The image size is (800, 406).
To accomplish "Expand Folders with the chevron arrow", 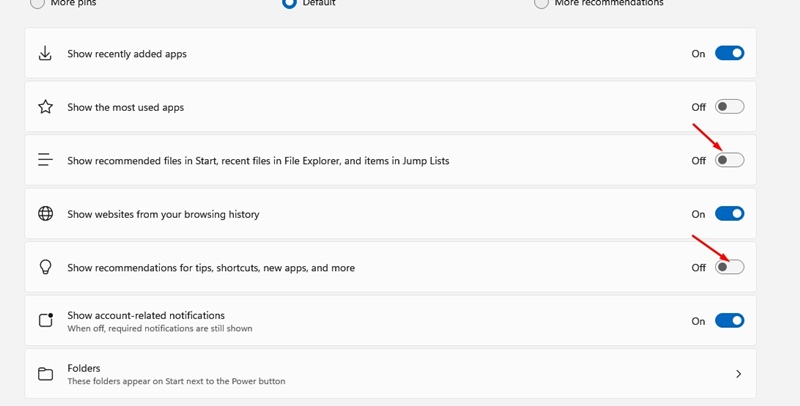I will point(738,374).
